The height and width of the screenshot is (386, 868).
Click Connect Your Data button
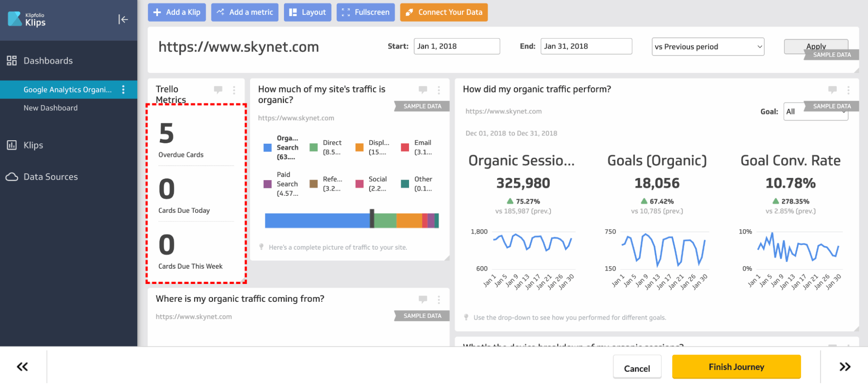coord(444,12)
